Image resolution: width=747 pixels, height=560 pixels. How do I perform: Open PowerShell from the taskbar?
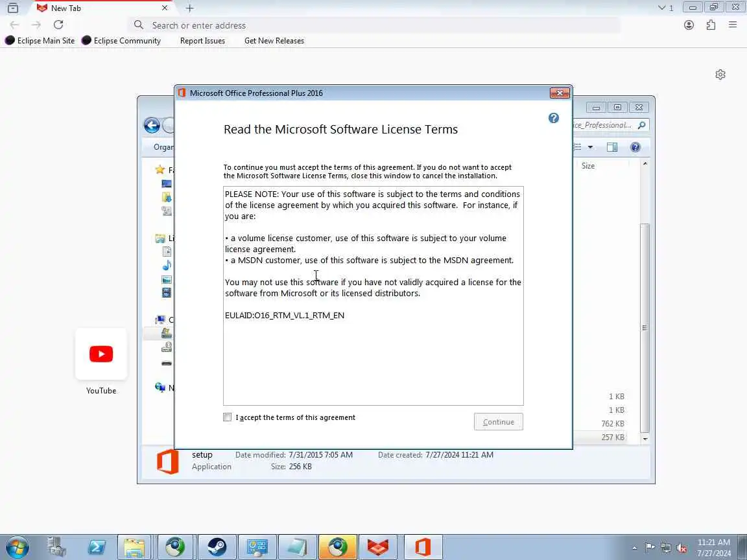click(96, 547)
